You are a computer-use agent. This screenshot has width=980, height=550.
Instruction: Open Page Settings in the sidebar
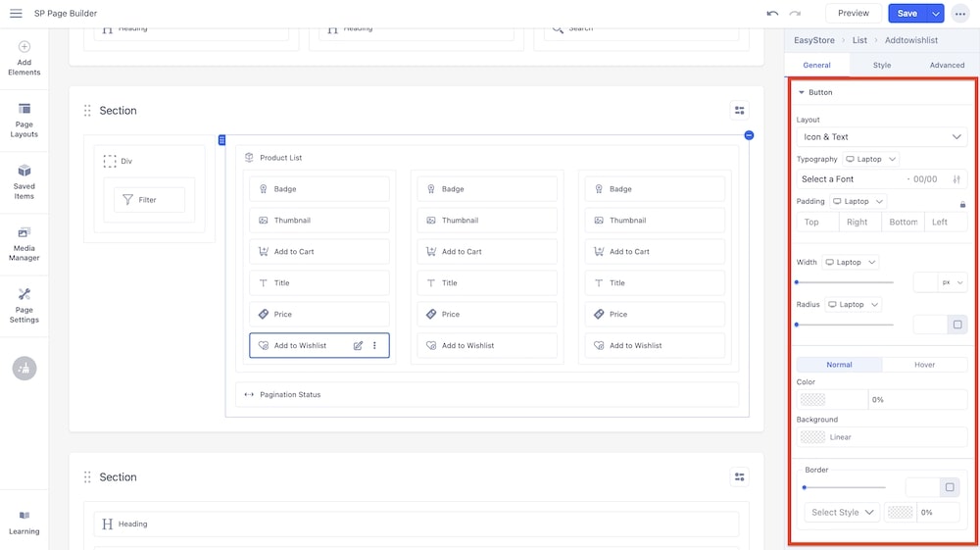click(x=24, y=305)
